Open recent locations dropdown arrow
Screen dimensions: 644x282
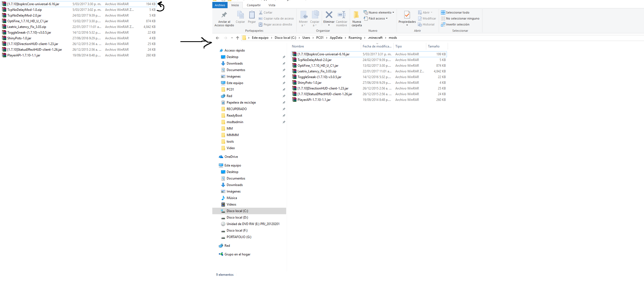coord(232,38)
